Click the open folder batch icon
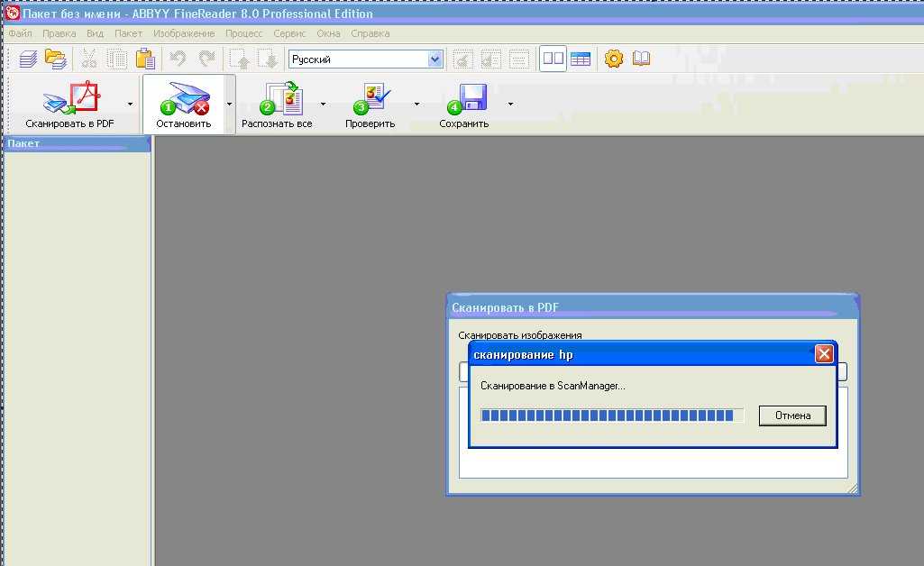The height and width of the screenshot is (566, 924). pyautogui.click(x=56, y=59)
